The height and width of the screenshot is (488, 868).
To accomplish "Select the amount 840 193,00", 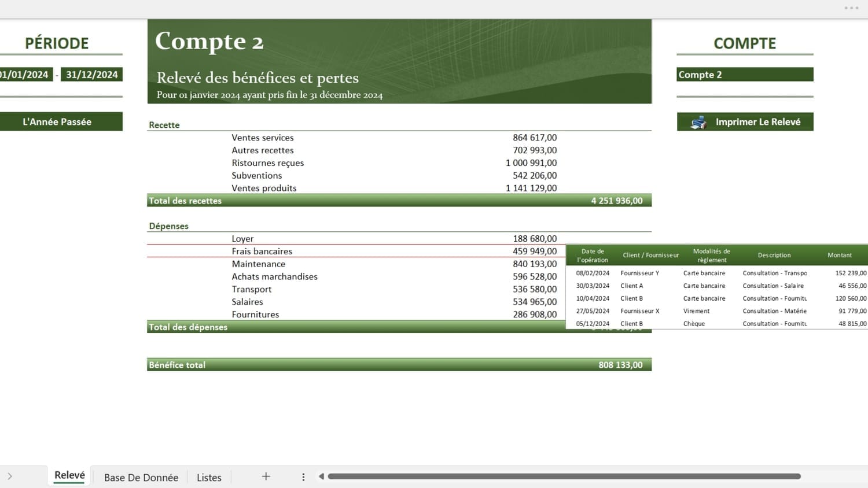I will coord(535,264).
